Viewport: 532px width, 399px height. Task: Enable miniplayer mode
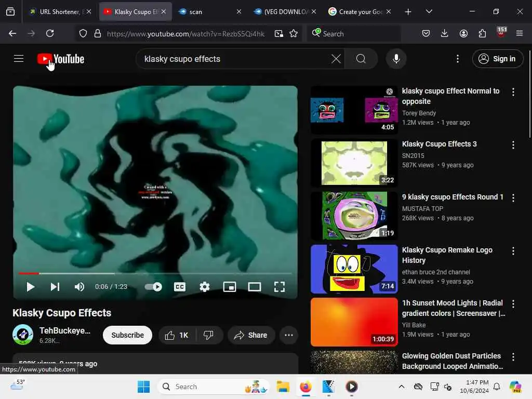click(x=230, y=287)
